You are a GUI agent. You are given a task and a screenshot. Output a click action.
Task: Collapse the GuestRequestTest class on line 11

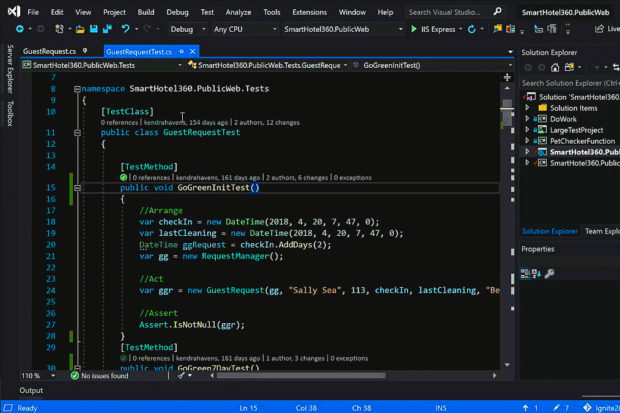click(77, 133)
